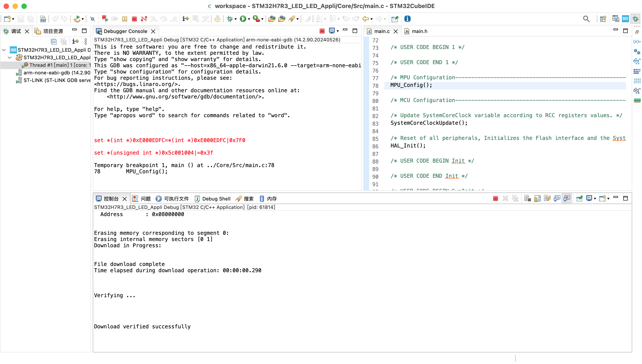Click the Open Perspective icon
This screenshot has width=642, height=364.
(x=603, y=19)
